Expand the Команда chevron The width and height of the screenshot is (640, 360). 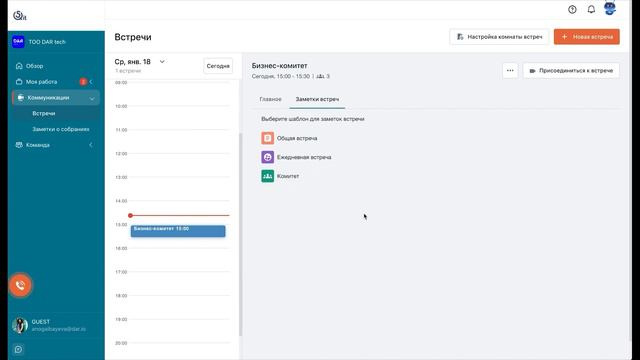[91, 145]
